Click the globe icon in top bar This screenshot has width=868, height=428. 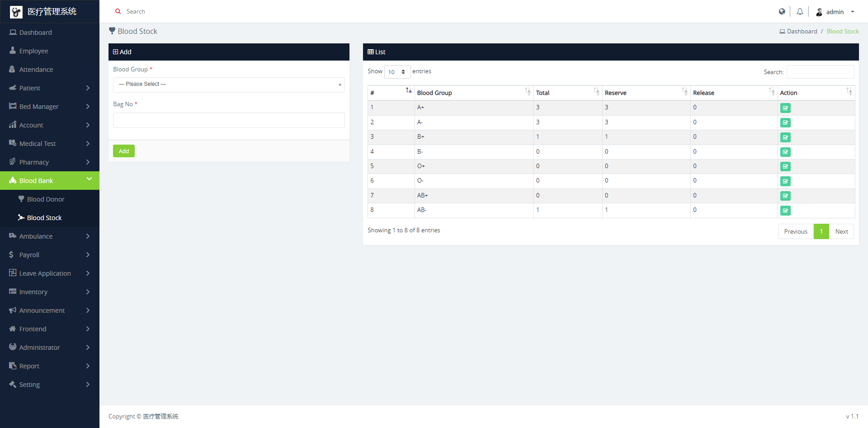click(x=782, y=12)
